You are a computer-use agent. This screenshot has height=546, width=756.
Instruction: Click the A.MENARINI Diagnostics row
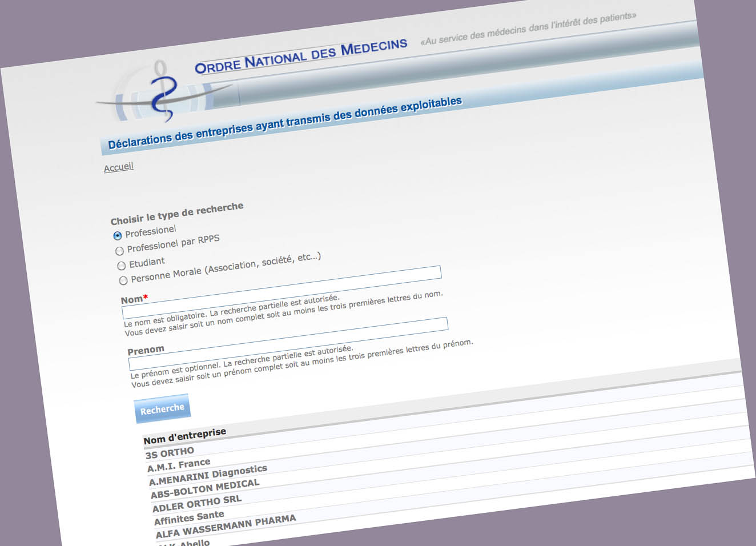[208, 476]
